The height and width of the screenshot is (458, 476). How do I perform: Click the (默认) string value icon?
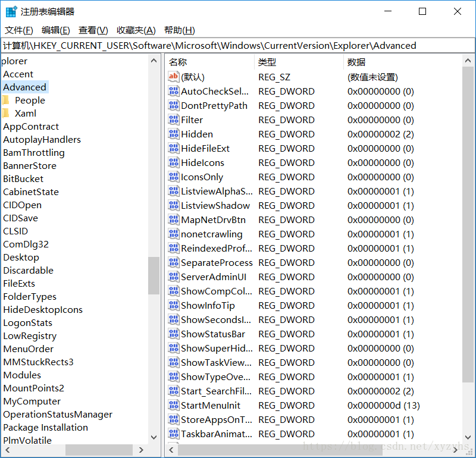[173, 77]
